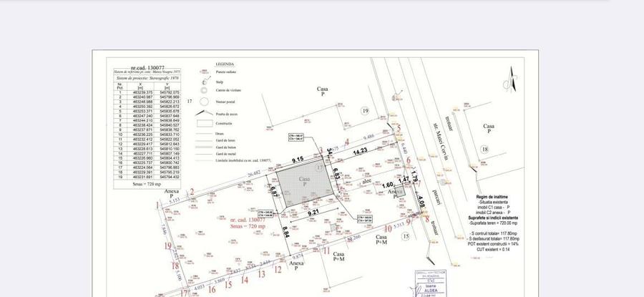Click the Stâlp pole symbol in the legend
The image size is (644, 297).
[203, 82]
